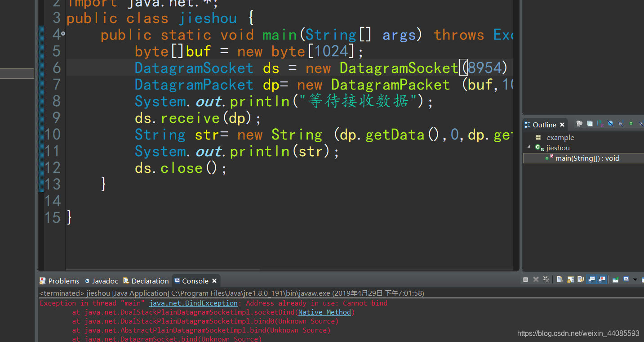Open the java.net.BindException link

click(x=193, y=303)
